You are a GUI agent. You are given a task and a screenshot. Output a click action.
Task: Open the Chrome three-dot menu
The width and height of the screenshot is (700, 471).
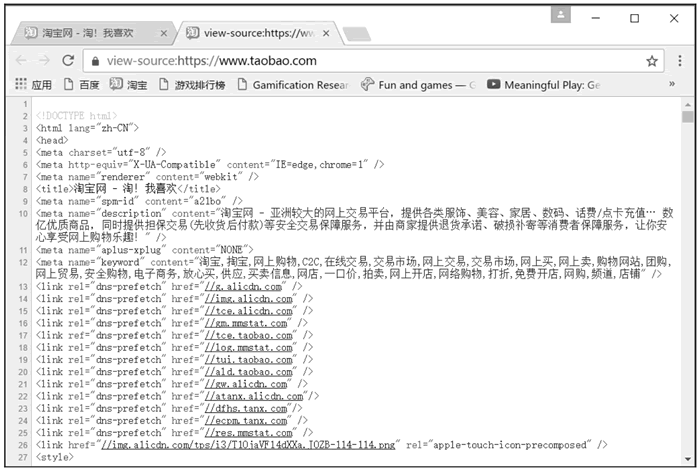[679, 61]
